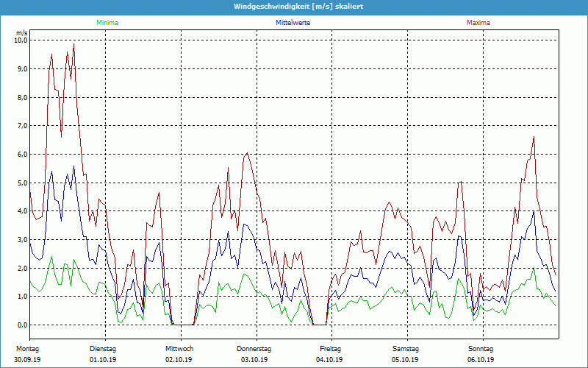Click the 30.09.19 date label
Viewport: 588px width, 368px height.
click(27, 360)
